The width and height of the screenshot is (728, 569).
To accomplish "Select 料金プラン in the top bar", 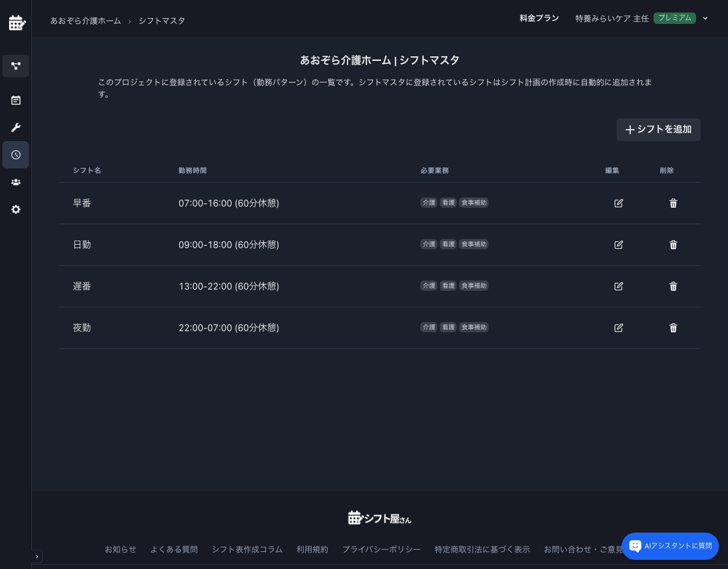I will 539,18.
